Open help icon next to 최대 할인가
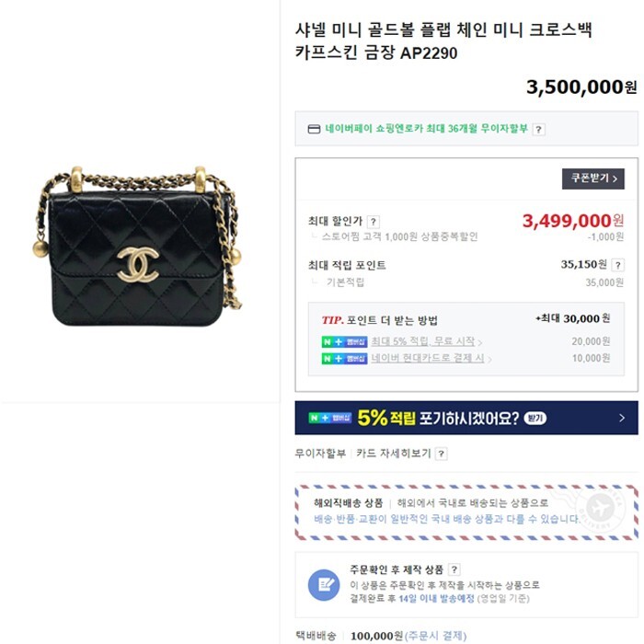 [x=373, y=222]
